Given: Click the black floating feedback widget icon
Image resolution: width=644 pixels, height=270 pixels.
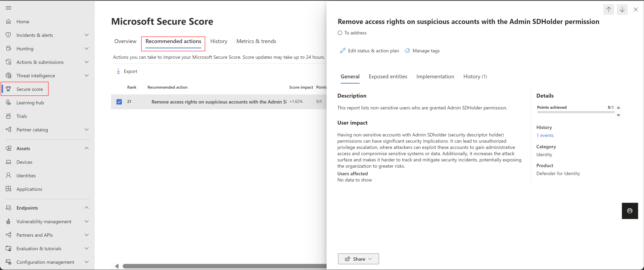Looking at the screenshot, I should click(x=629, y=211).
